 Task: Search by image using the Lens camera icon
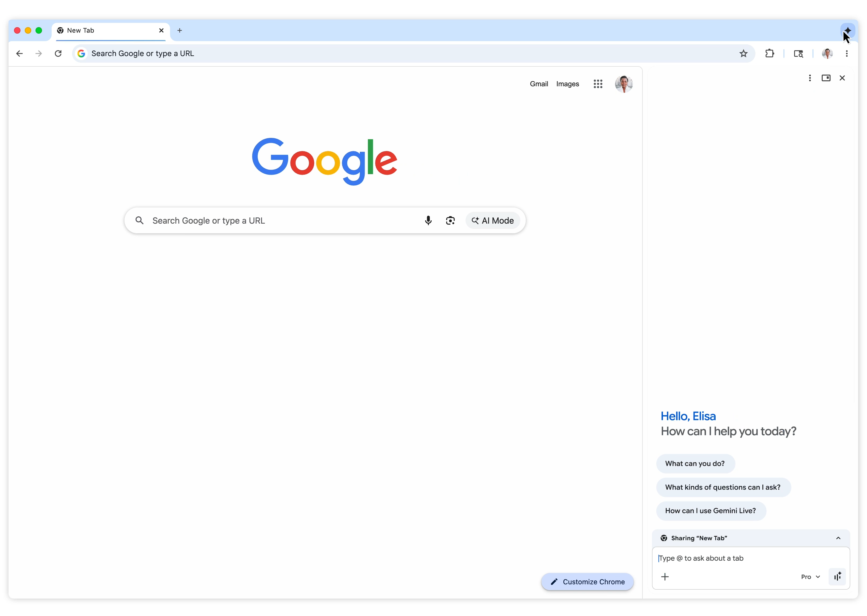click(x=450, y=220)
